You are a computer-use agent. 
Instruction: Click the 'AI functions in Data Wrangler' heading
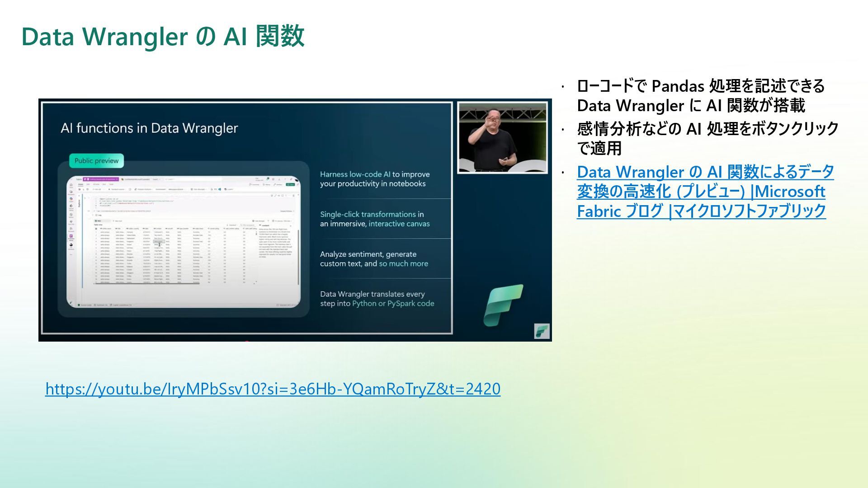click(x=149, y=128)
